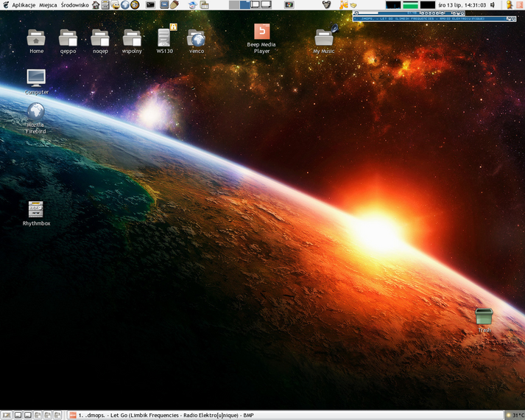Click the acorn icon in panel
525x420 pixels.
pyautogui.click(x=174, y=4)
